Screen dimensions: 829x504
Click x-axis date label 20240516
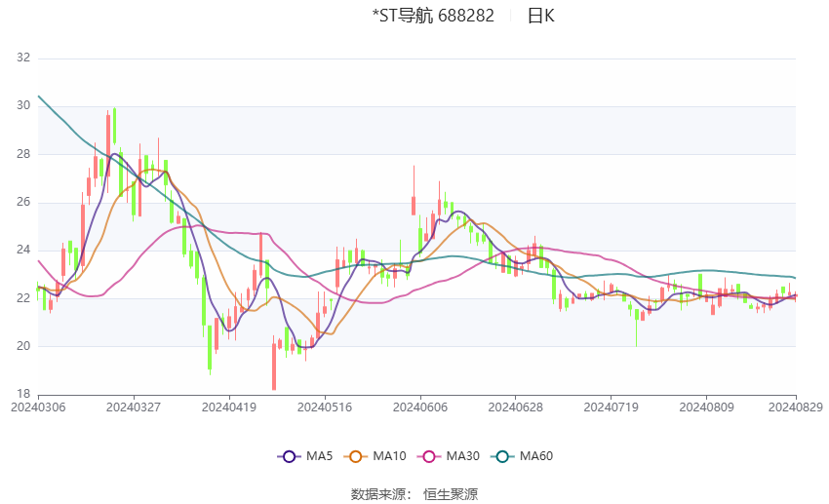click(x=325, y=407)
